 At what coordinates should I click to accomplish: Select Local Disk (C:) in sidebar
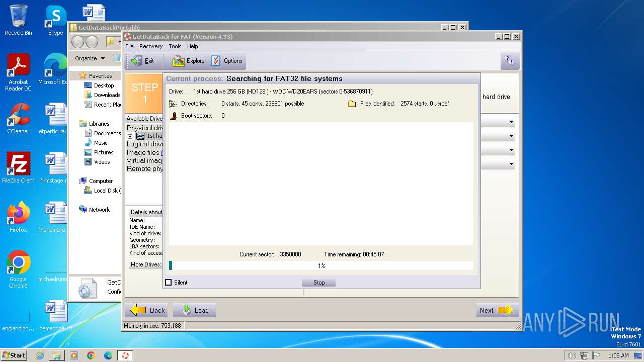103,191
